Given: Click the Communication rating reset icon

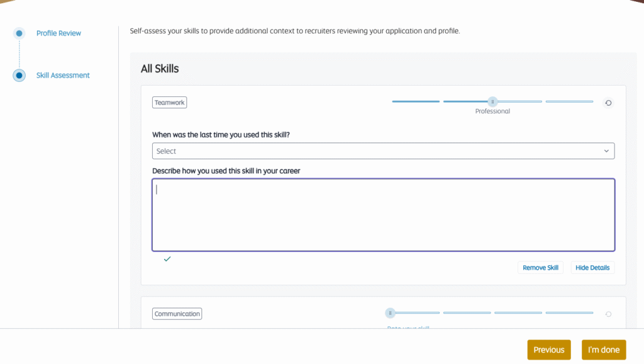Looking at the screenshot, I should (x=608, y=314).
